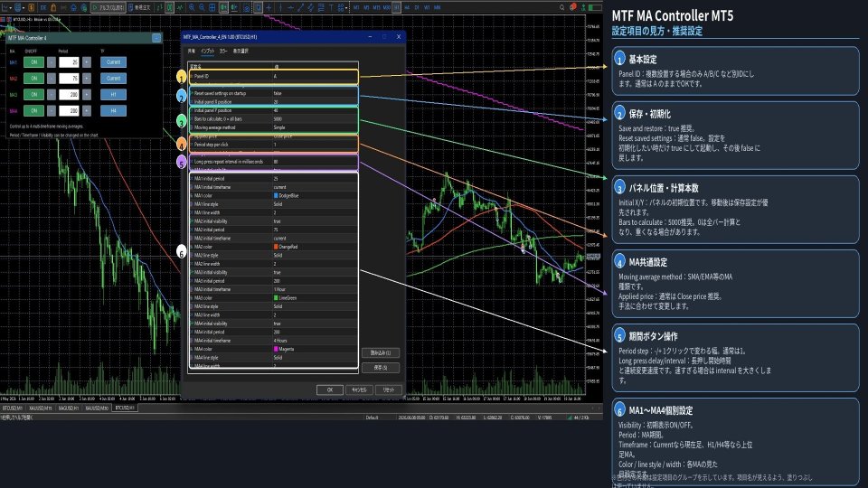Viewport: 868px width, 488px height.
Task: Select the MA4 color Magenta swatch
Action: pyautogui.click(x=276, y=349)
